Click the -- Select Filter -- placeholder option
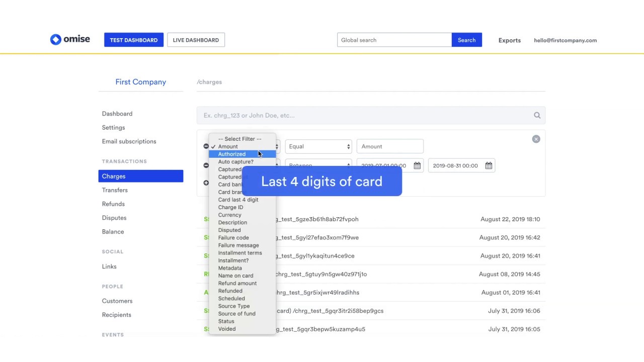 (x=243, y=139)
